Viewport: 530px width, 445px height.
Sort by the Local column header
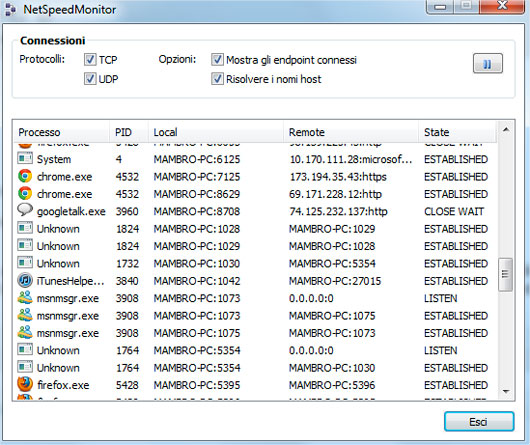216,132
